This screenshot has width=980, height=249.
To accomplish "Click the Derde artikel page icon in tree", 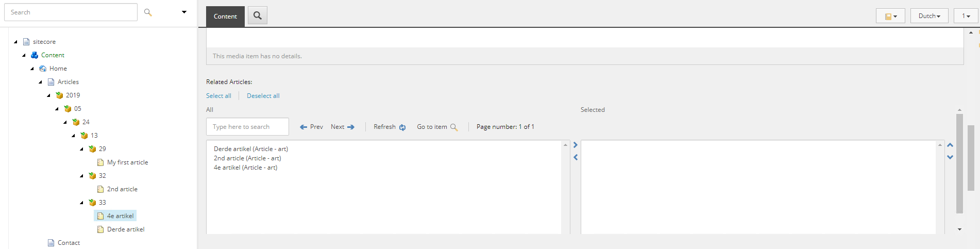I will click(x=100, y=229).
